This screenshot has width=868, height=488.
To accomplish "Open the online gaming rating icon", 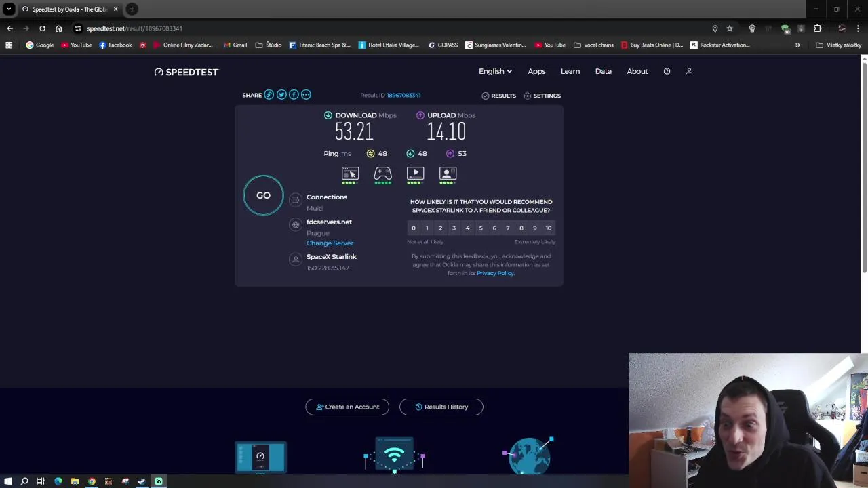I will point(382,174).
